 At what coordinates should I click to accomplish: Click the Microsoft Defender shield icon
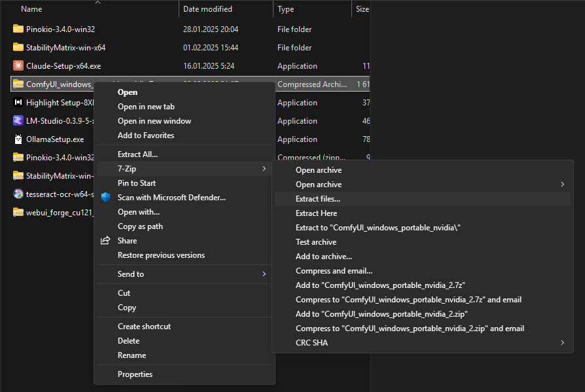[105, 198]
